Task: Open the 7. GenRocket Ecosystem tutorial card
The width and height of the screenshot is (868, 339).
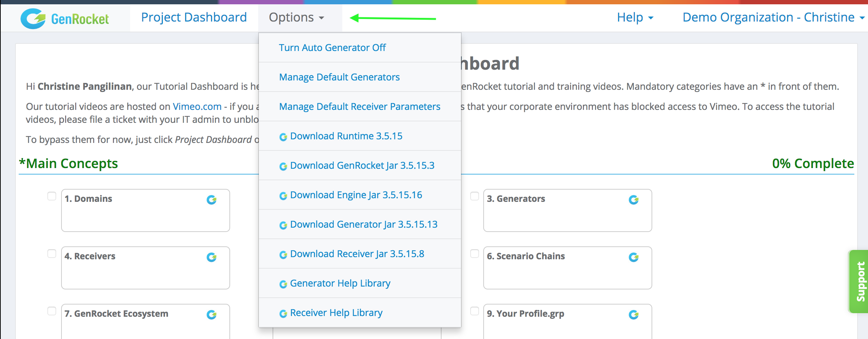Action: (146, 322)
